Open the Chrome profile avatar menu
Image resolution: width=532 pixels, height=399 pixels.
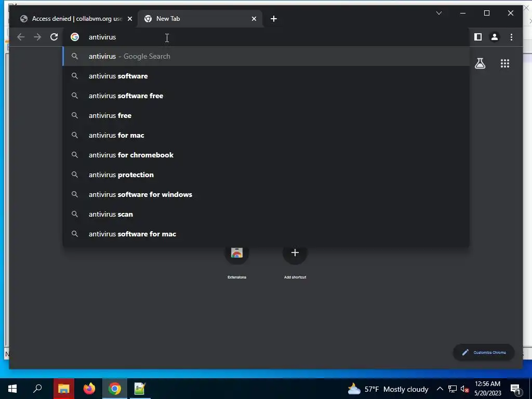pos(495,37)
